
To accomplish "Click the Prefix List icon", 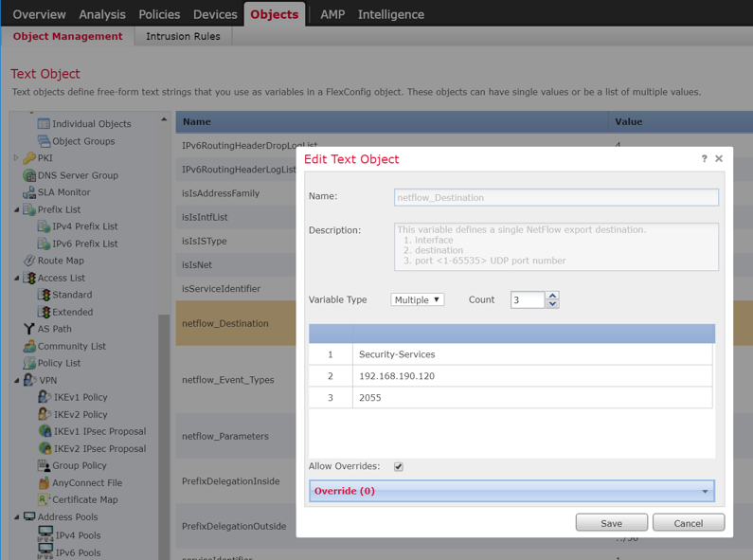I will click(29, 209).
